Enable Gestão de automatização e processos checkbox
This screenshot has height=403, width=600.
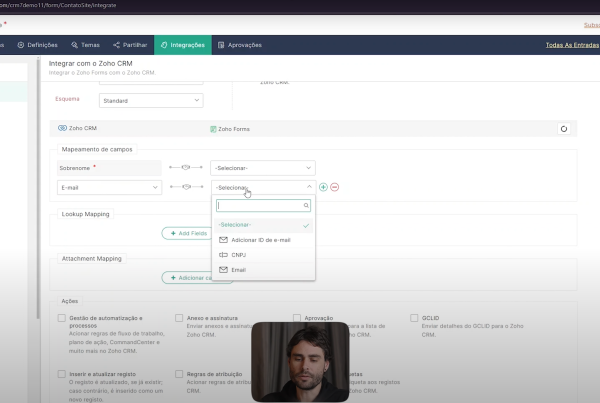click(x=62, y=319)
